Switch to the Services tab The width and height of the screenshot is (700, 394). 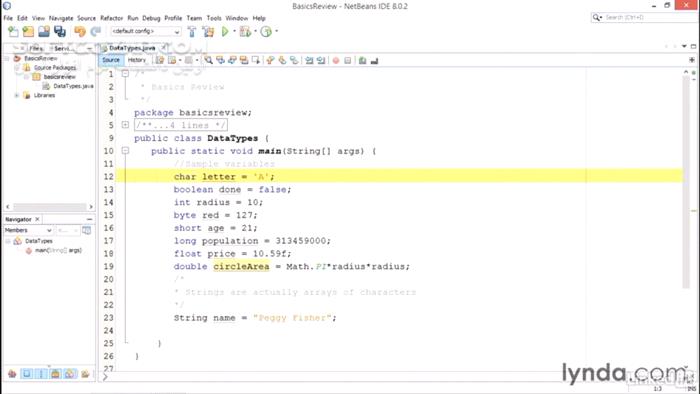pos(62,48)
